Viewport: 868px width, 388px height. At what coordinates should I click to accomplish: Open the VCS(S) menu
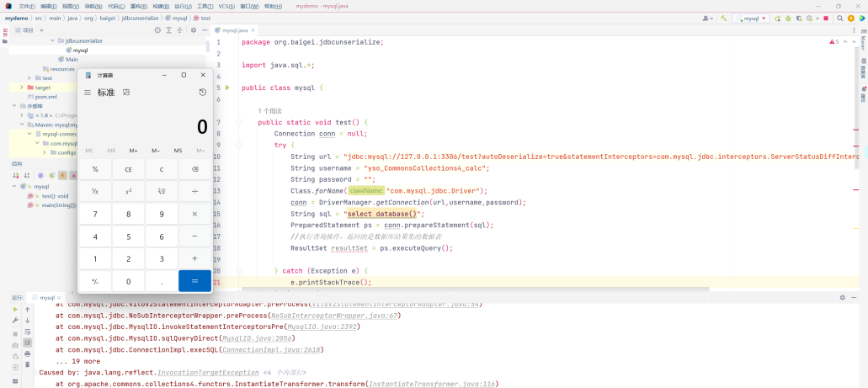(226, 6)
